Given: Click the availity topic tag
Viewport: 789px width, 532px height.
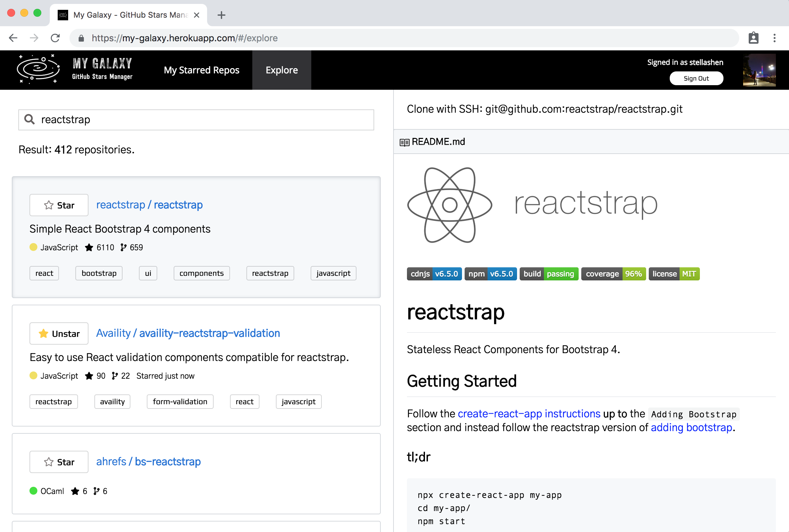Looking at the screenshot, I should [112, 402].
